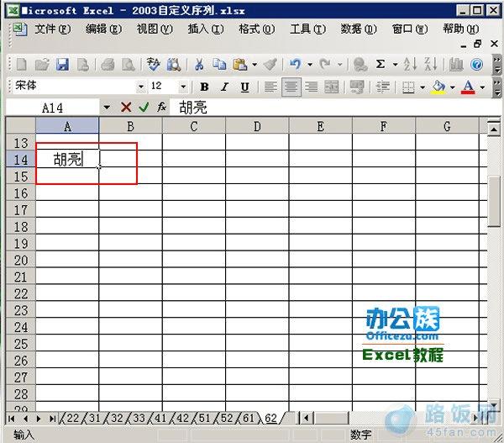Click the Research binoculars icon
504x443 pixels.
point(174,65)
